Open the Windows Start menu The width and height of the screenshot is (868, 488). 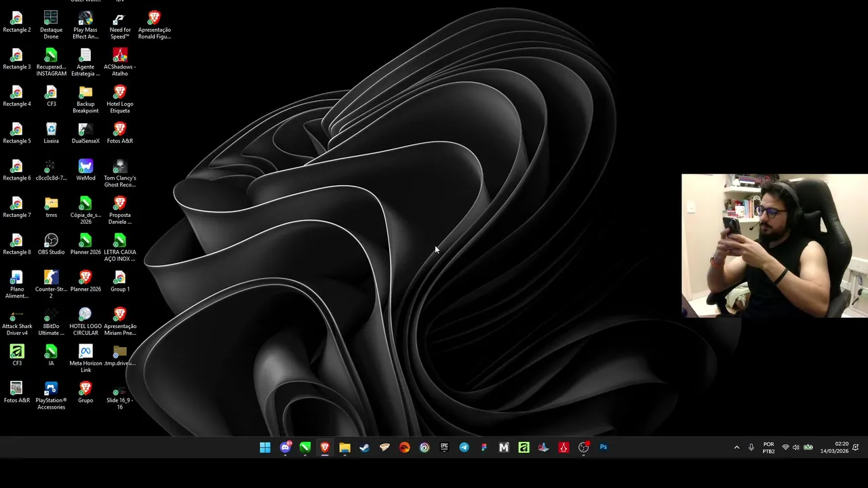pos(265,447)
